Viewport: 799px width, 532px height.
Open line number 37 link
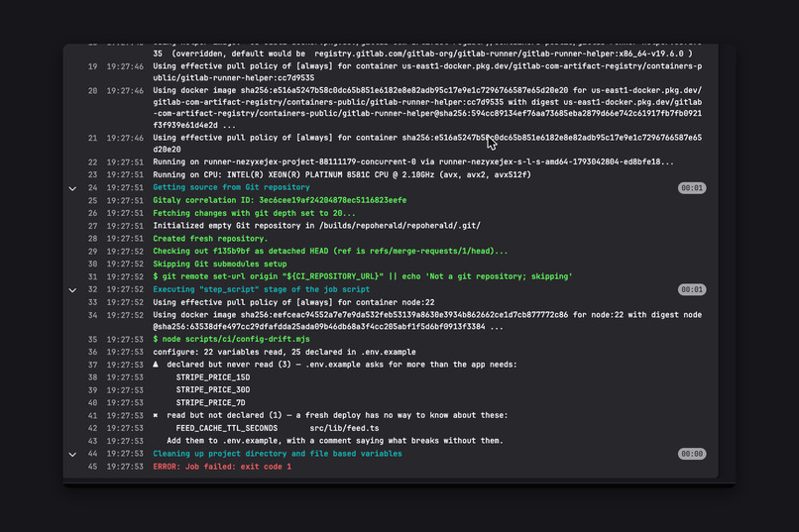(x=92, y=365)
